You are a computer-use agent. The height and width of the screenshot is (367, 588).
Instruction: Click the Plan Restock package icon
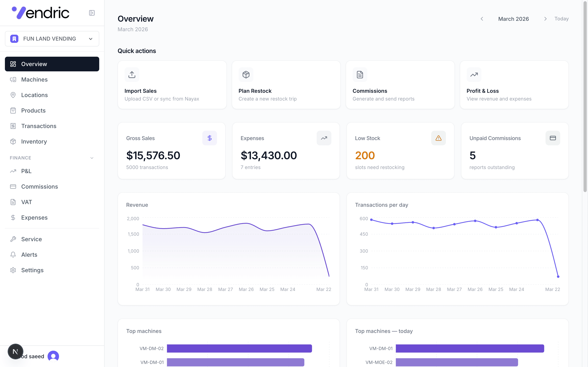tap(246, 74)
